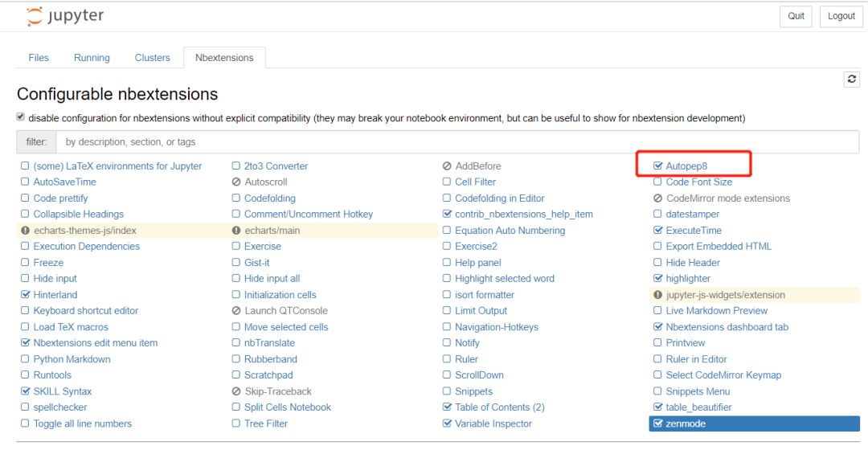Disable contrib_nbextensions_help_item extension
Image resolution: width=868 pixels, height=450 pixels.
pos(448,214)
